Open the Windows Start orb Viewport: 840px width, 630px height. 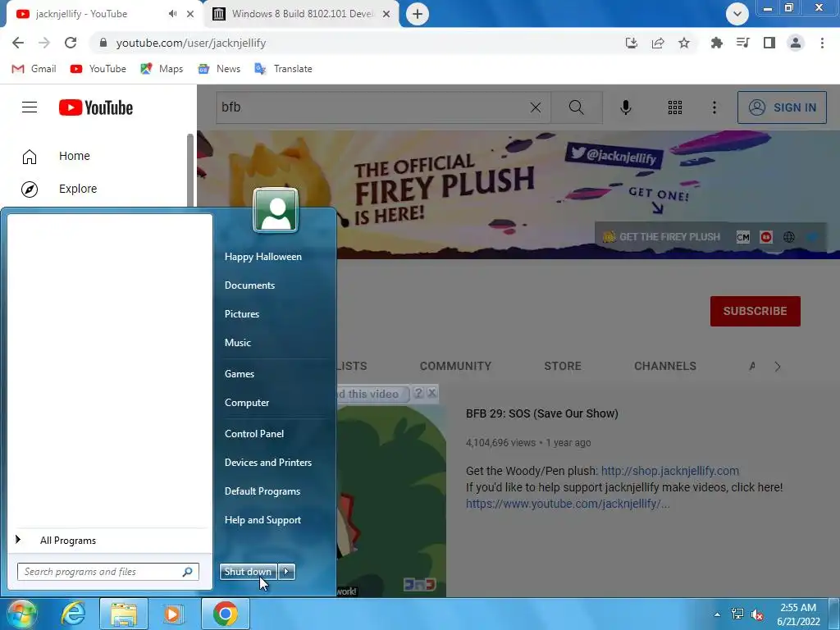[21, 614]
